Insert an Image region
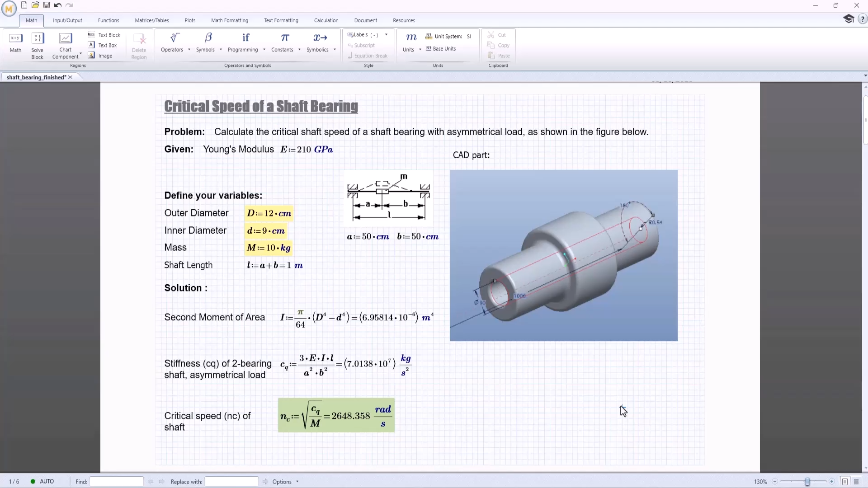The width and height of the screenshot is (868, 488). pos(105,55)
